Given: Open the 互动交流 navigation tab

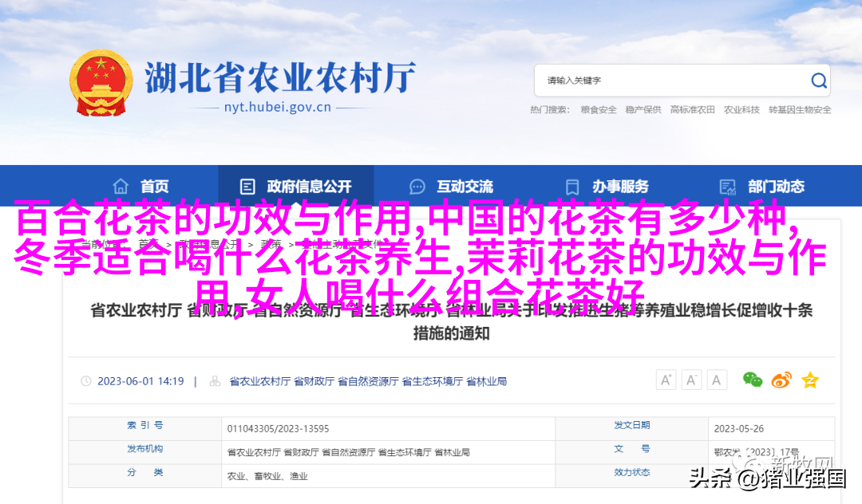Looking at the screenshot, I should (464, 187).
